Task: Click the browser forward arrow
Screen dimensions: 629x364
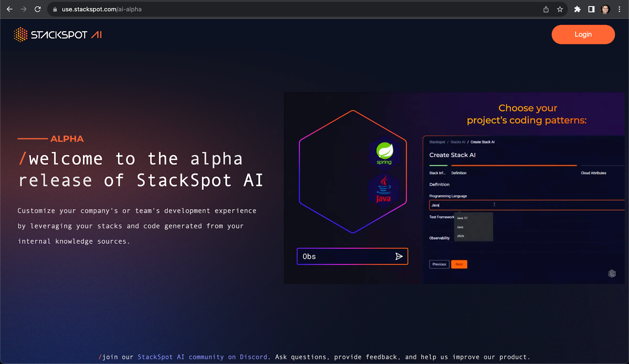Action: (24, 9)
